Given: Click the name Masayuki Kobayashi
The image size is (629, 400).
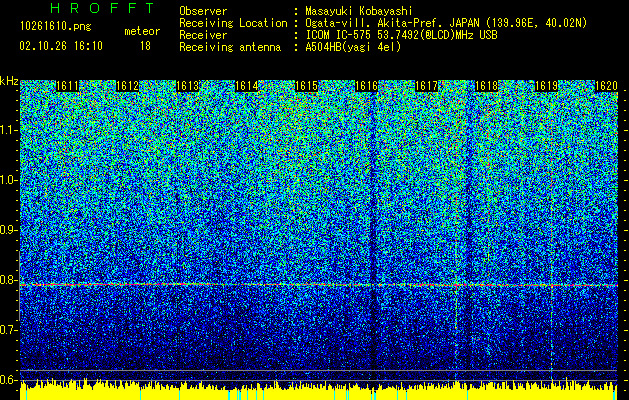Looking at the screenshot, I should coord(359,11).
